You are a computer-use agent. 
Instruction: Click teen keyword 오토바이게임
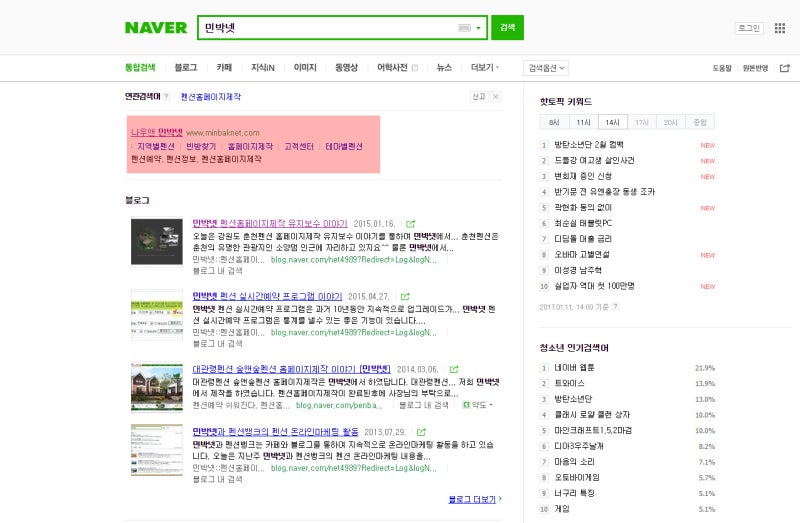coord(577,477)
